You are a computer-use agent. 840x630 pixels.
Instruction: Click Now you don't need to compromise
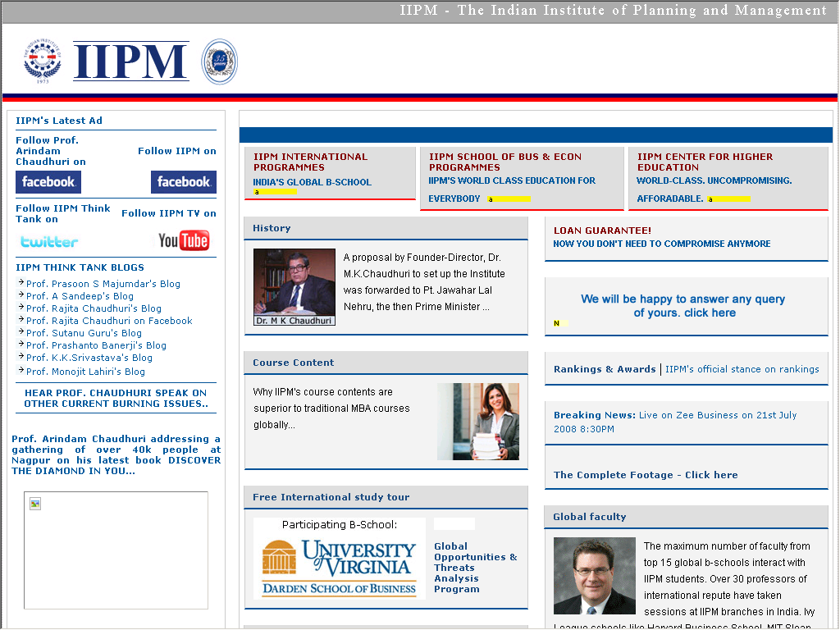[662, 244]
